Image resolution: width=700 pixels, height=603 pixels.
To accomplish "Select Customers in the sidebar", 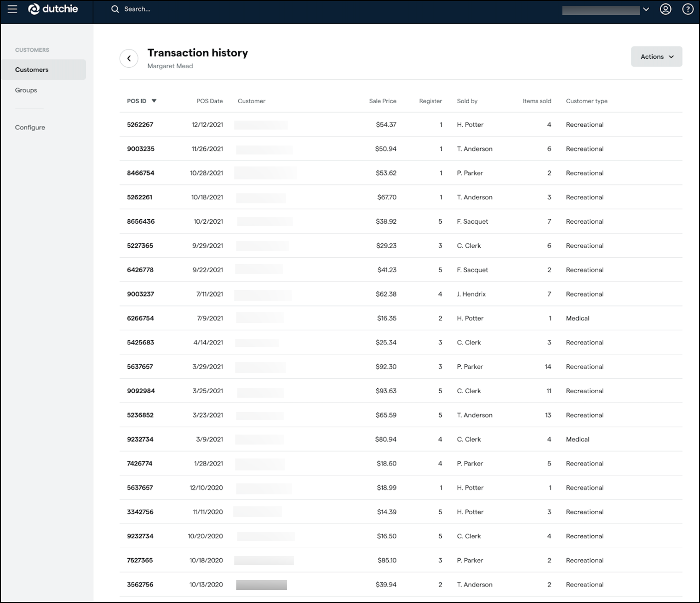I will (x=31, y=69).
